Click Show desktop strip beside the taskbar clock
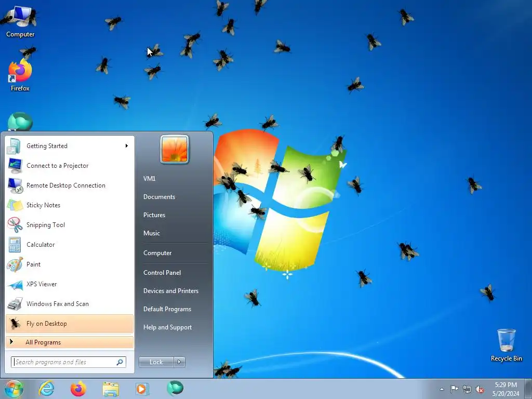 point(528,389)
